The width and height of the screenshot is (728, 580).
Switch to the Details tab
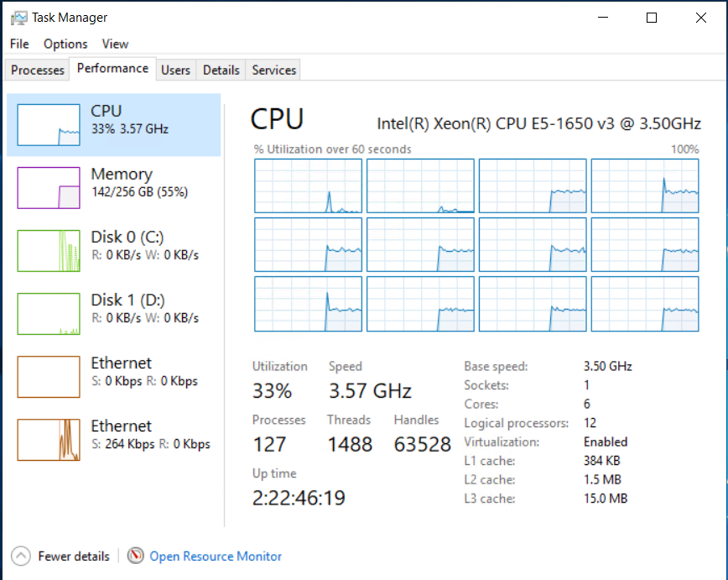point(221,71)
